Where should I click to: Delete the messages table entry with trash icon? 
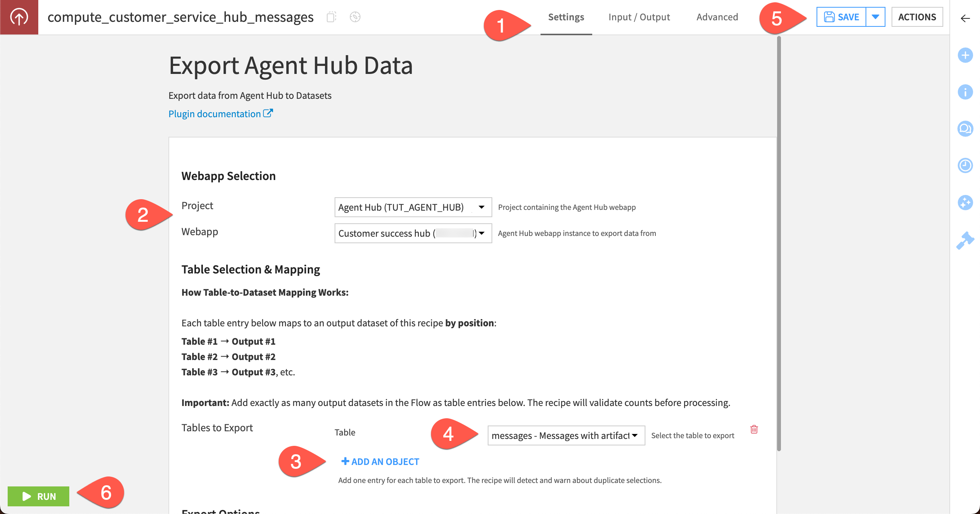[x=754, y=429]
